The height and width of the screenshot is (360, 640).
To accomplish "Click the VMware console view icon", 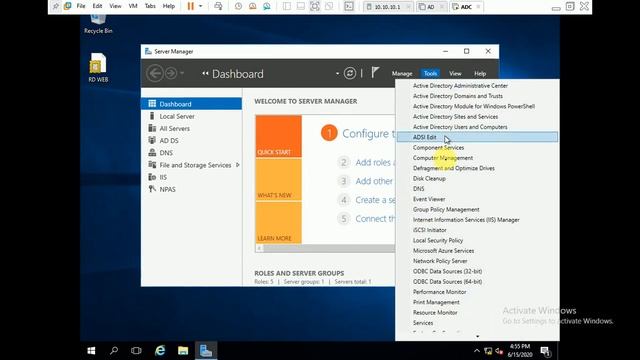I will (x=349, y=6).
